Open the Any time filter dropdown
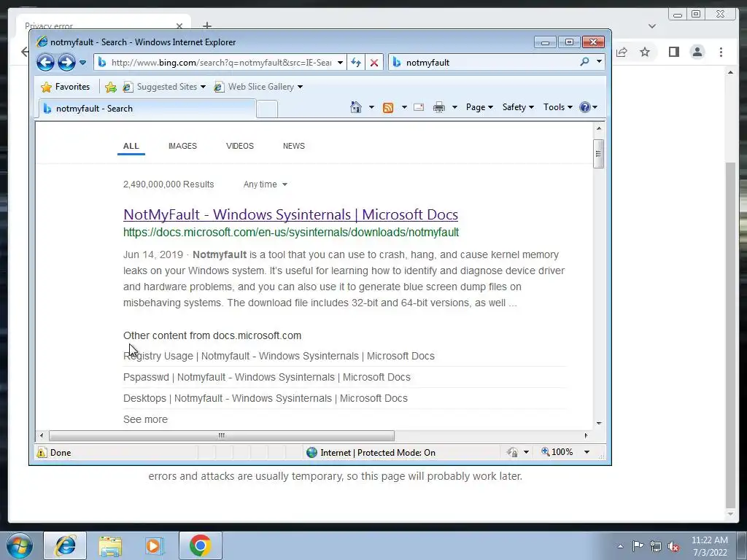Image resolution: width=747 pixels, height=560 pixels. pyautogui.click(x=265, y=184)
